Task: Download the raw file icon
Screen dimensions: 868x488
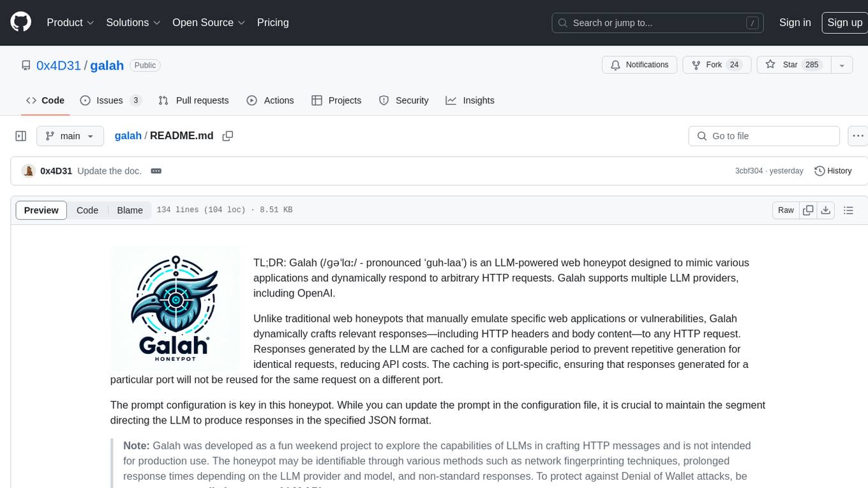Action: click(x=825, y=210)
